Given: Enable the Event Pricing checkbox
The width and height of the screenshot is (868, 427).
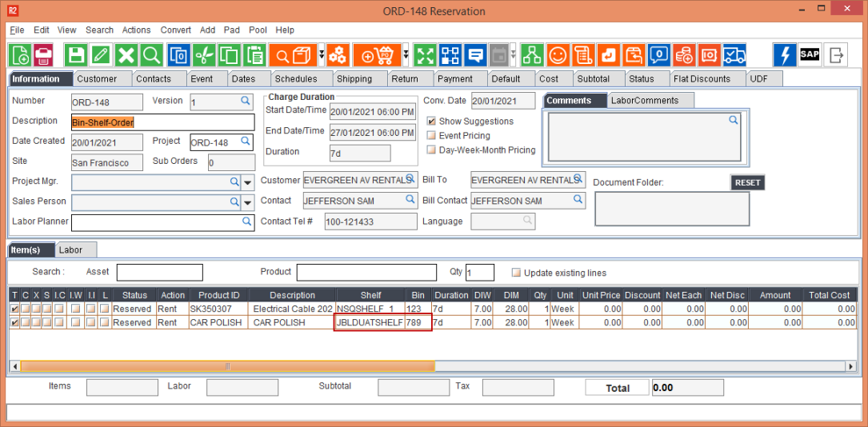Looking at the screenshot, I should tap(431, 136).
